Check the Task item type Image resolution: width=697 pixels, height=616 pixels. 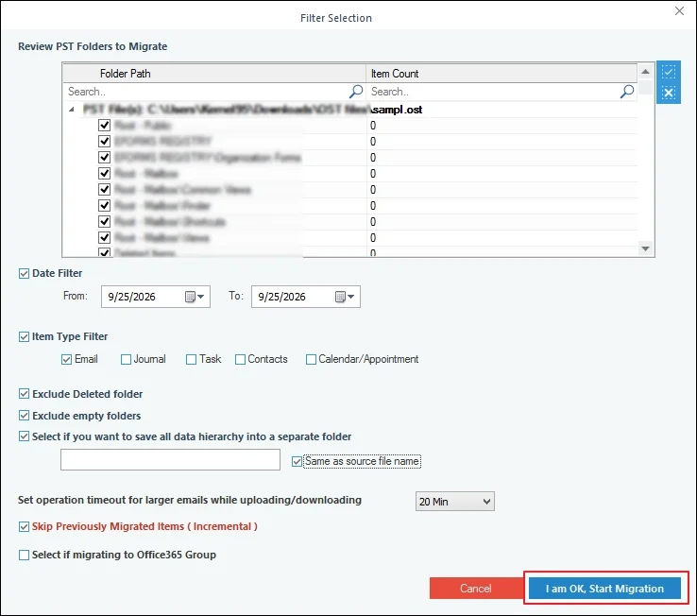(x=191, y=359)
